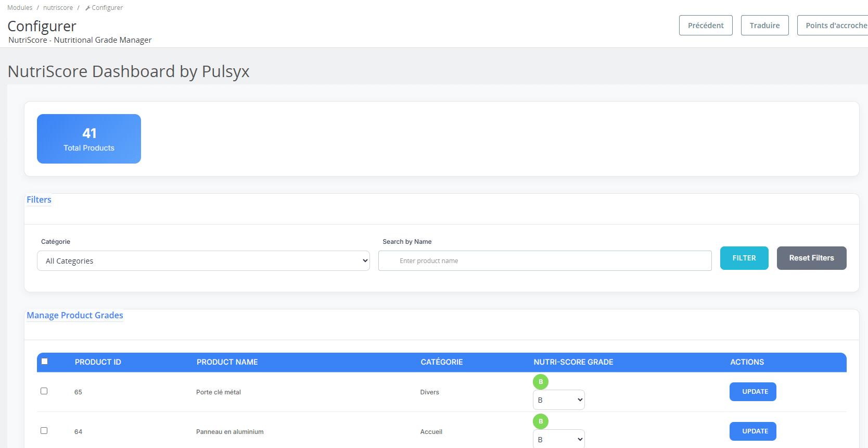Screen dimensions: 868x448
Task: Click the green B badge for Panneau en aluminium
Action: point(541,421)
